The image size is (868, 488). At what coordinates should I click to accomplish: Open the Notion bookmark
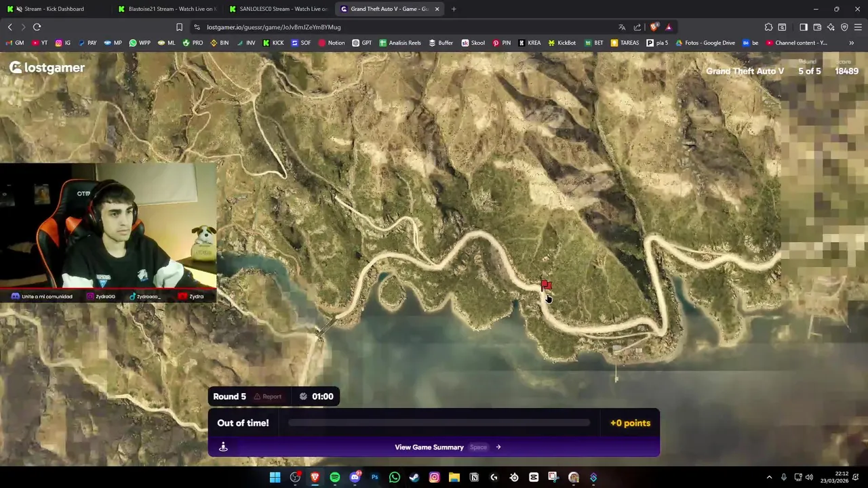(331, 43)
